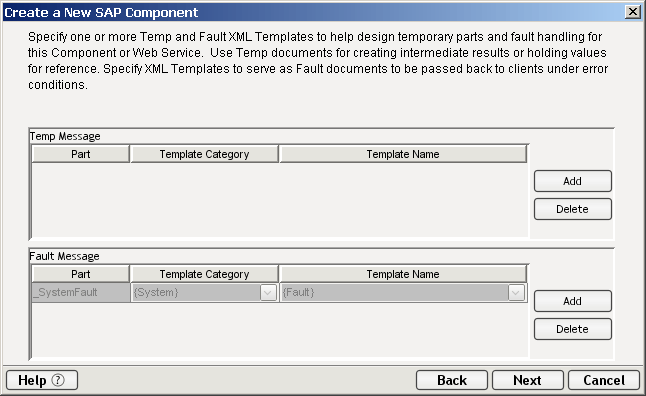Viewport: 646px width, 396px height.
Task: Add a new Temp Message row
Action: pos(573,181)
